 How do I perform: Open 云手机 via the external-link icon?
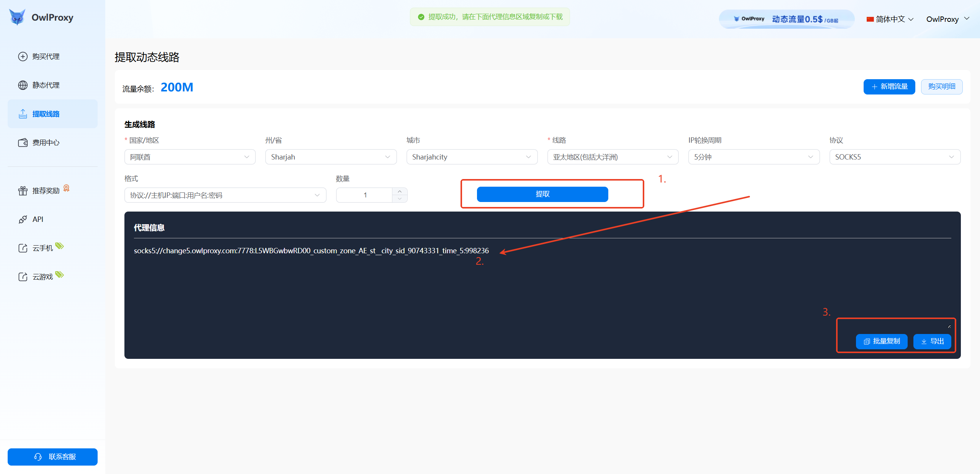(x=23, y=248)
